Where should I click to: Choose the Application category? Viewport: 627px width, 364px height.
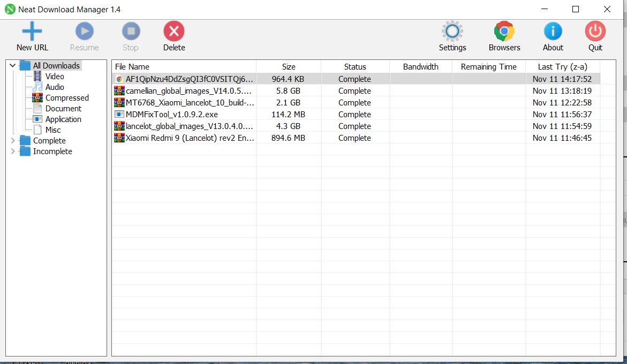pos(63,119)
